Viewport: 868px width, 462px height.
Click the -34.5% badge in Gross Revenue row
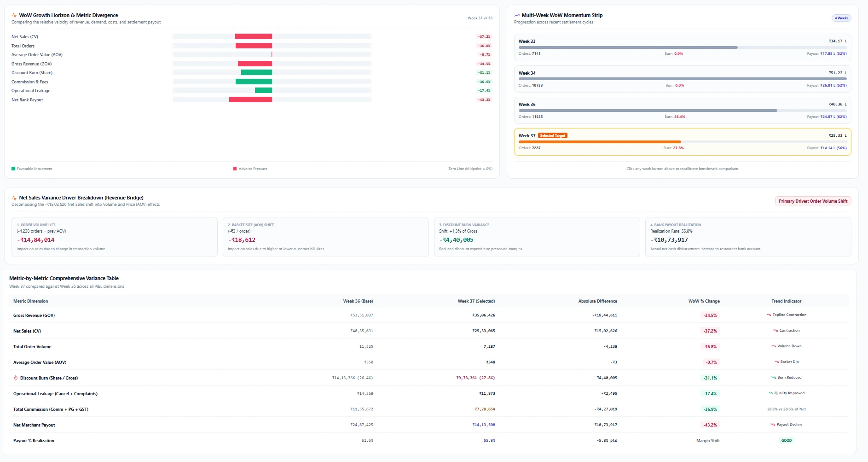[x=710, y=316]
